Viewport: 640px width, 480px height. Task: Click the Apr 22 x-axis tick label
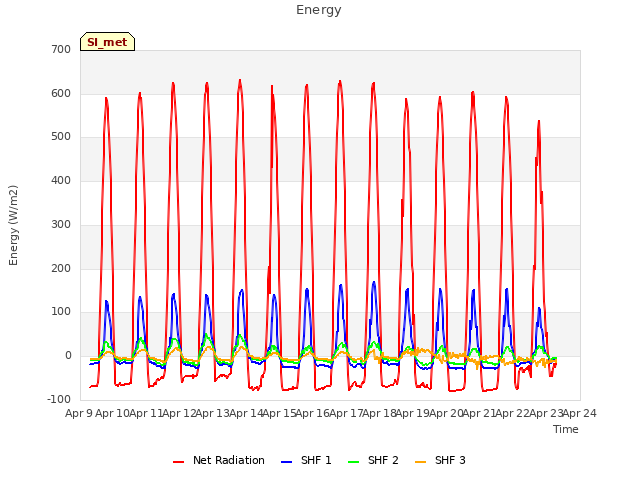(512, 413)
